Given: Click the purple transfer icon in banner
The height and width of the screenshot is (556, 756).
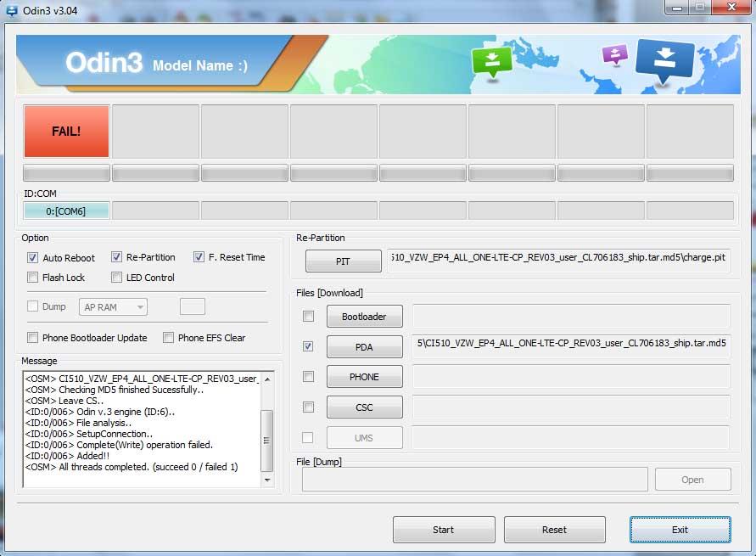Looking at the screenshot, I should point(615,54).
